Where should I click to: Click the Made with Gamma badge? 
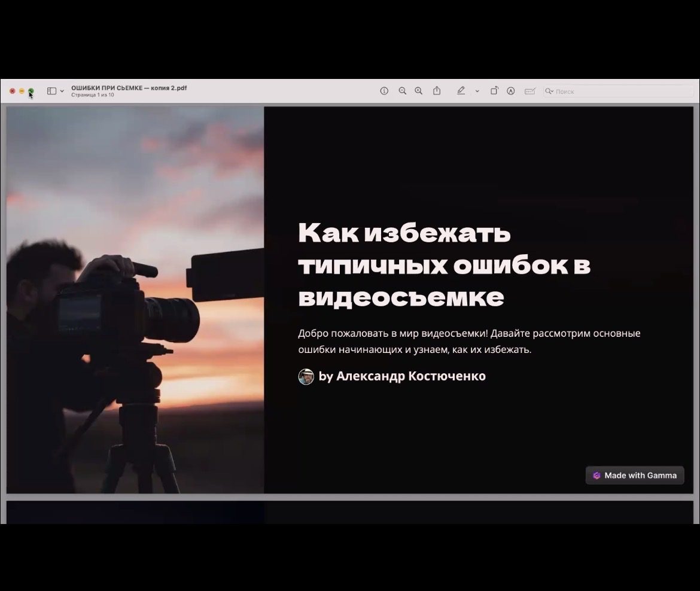click(x=635, y=476)
